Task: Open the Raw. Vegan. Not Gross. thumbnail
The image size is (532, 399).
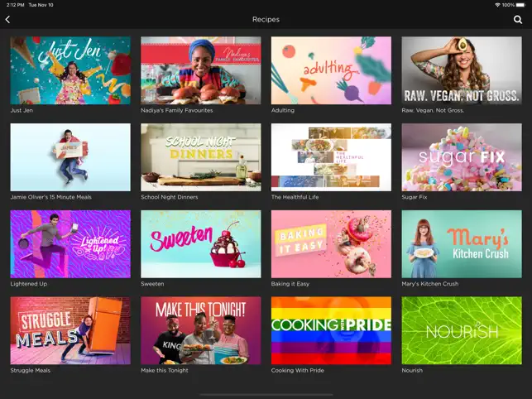Action: (462, 70)
